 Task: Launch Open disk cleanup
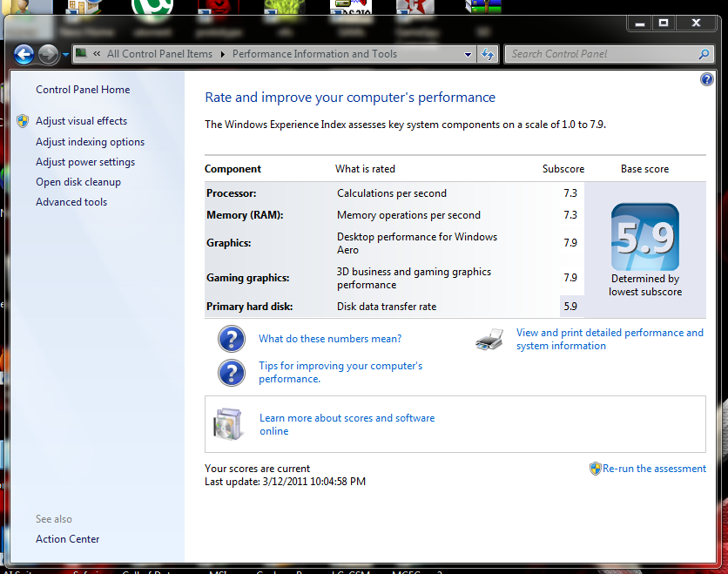[x=78, y=182]
